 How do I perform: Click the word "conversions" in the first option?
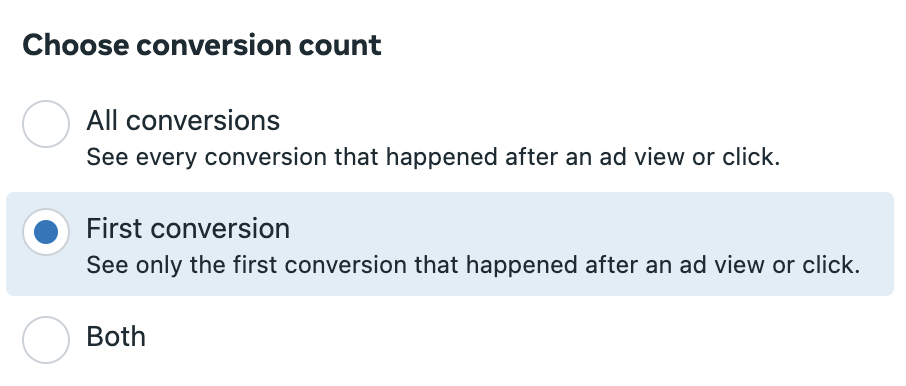[x=203, y=121]
